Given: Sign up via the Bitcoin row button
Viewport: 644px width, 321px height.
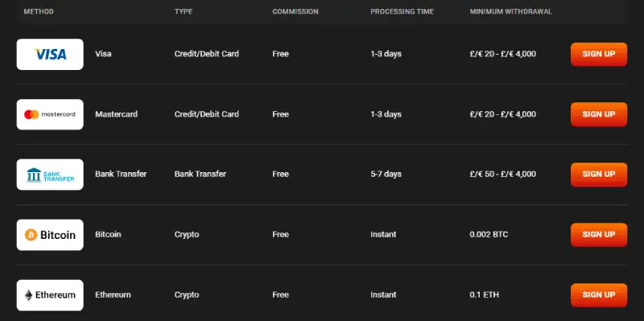Looking at the screenshot, I should coord(599,235).
